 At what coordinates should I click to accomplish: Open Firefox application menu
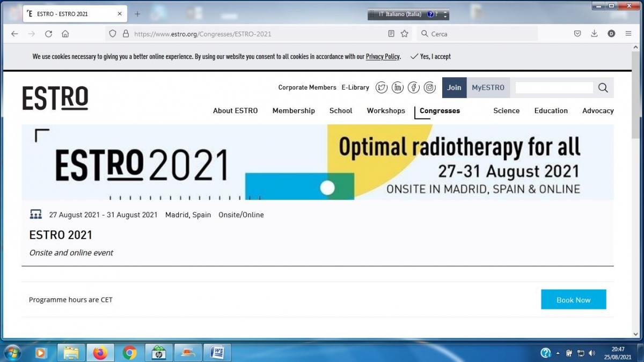pyautogui.click(x=628, y=34)
